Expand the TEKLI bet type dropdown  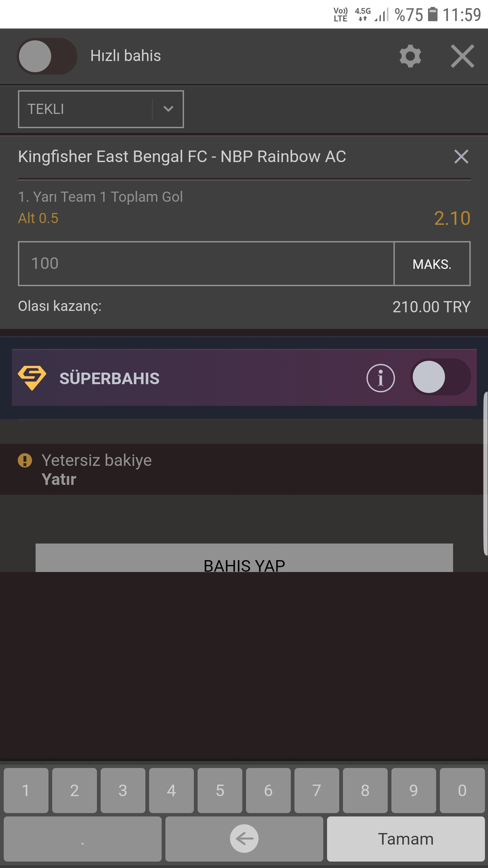tap(101, 109)
